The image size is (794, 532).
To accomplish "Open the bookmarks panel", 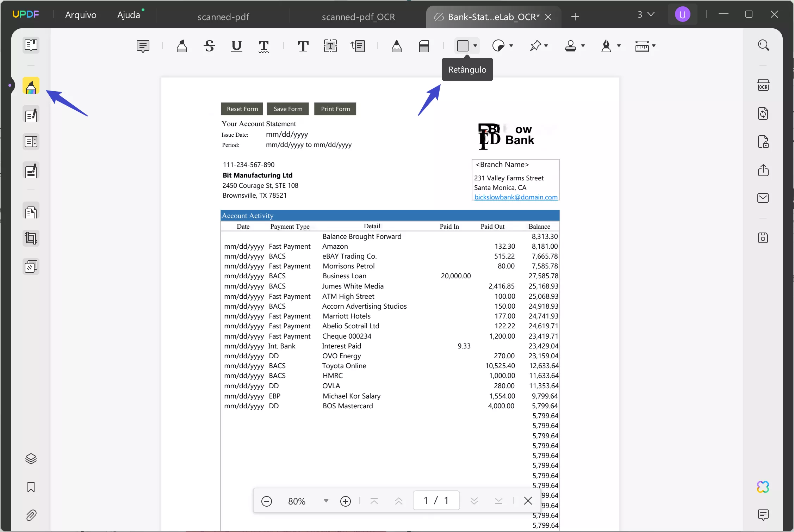I will [31, 487].
